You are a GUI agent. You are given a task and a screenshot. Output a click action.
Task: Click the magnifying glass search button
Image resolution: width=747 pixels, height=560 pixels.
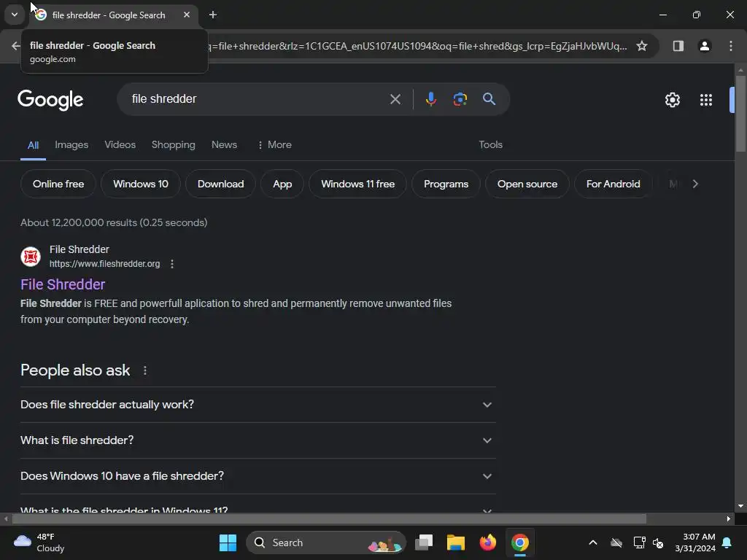coord(489,99)
